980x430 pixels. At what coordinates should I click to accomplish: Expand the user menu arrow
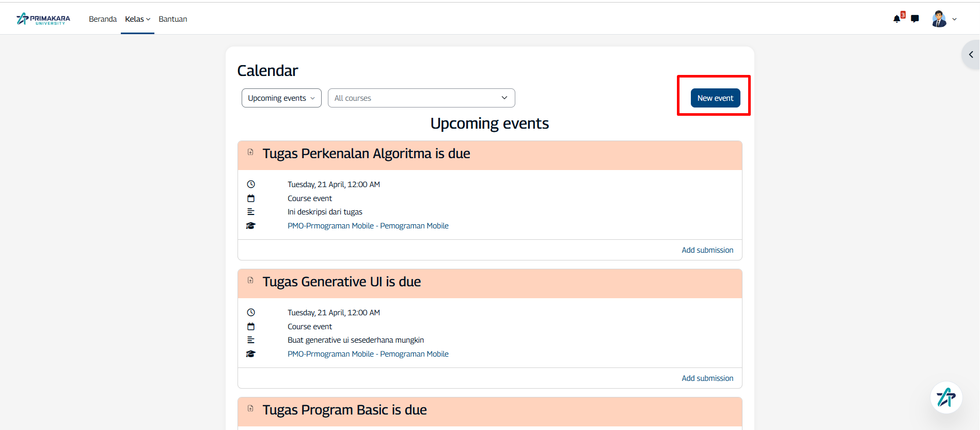pos(954,19)
